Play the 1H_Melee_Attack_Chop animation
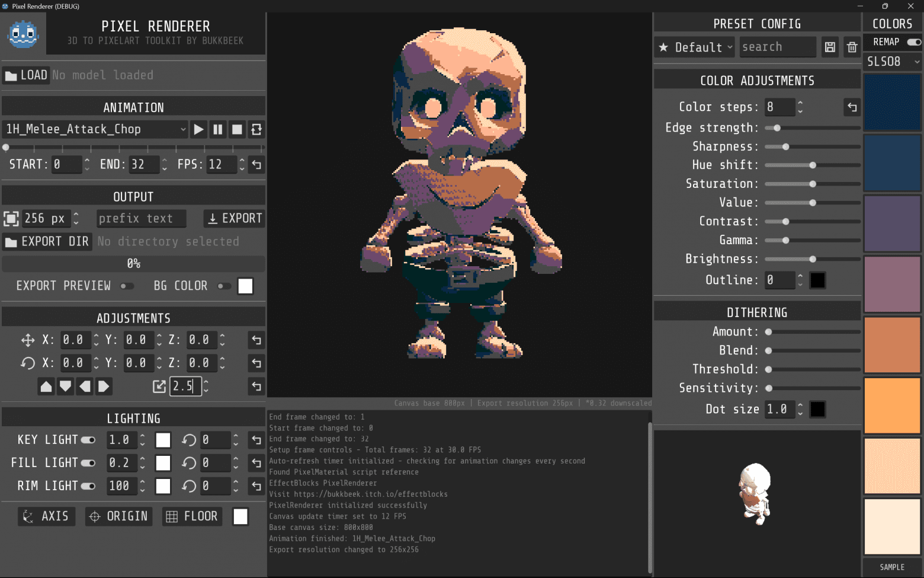Viewport: 924px width, 578px height. 198,129
